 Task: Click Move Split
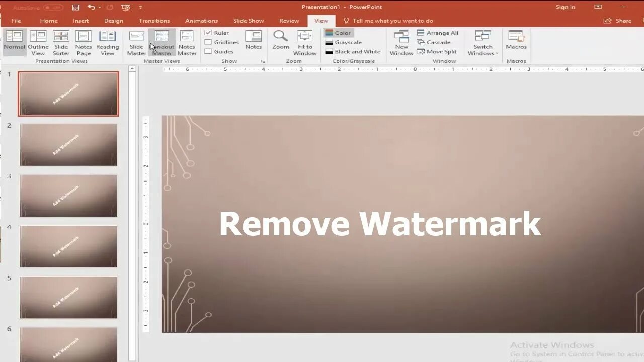point(437,52)
